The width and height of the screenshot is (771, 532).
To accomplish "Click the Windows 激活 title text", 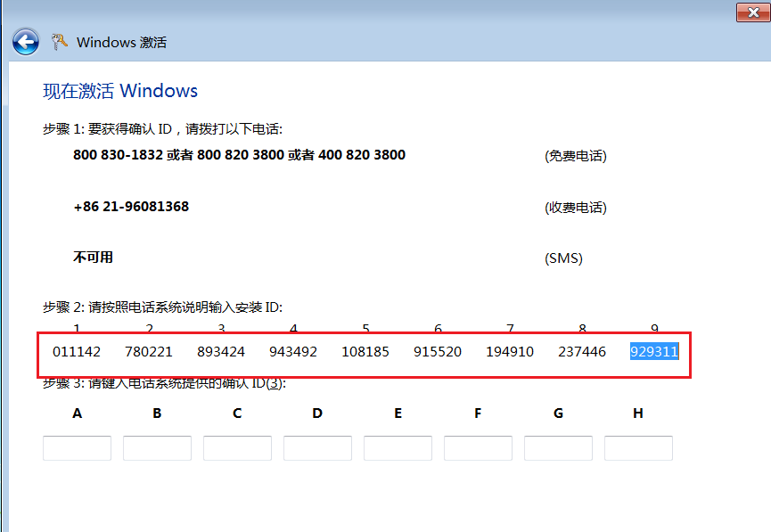I will click(121, 42).
